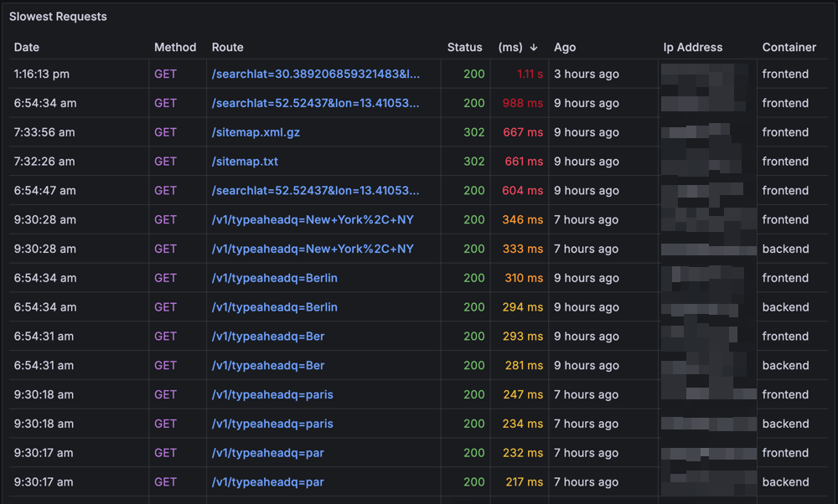Sort by the Method column header
Image resolution: width=838 pixels, height=504 pixels.
coord(175,48)
